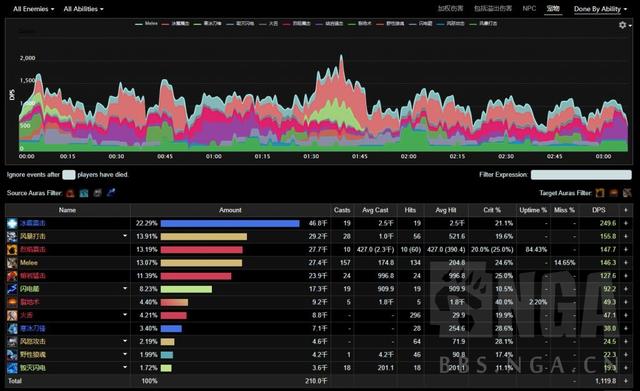Click the plus icon in the 155.8 DPS row
Screen dimensions: 640x391
click(626, 236)
